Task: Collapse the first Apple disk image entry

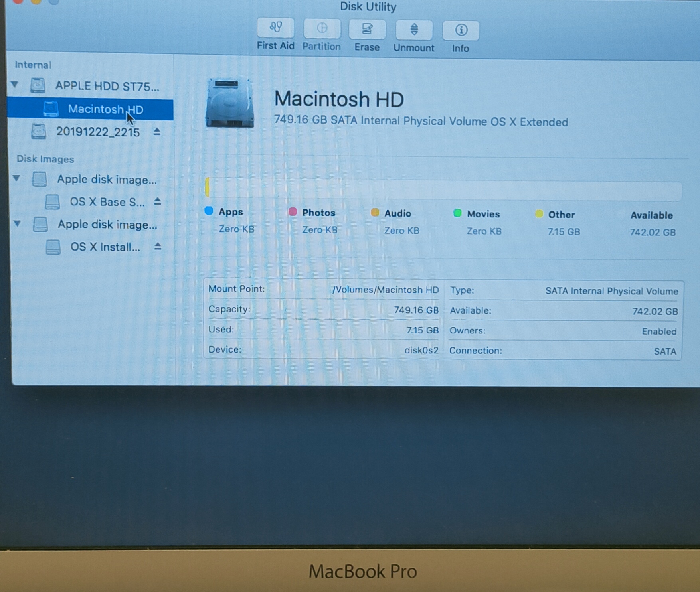Action: pos(17,178)
